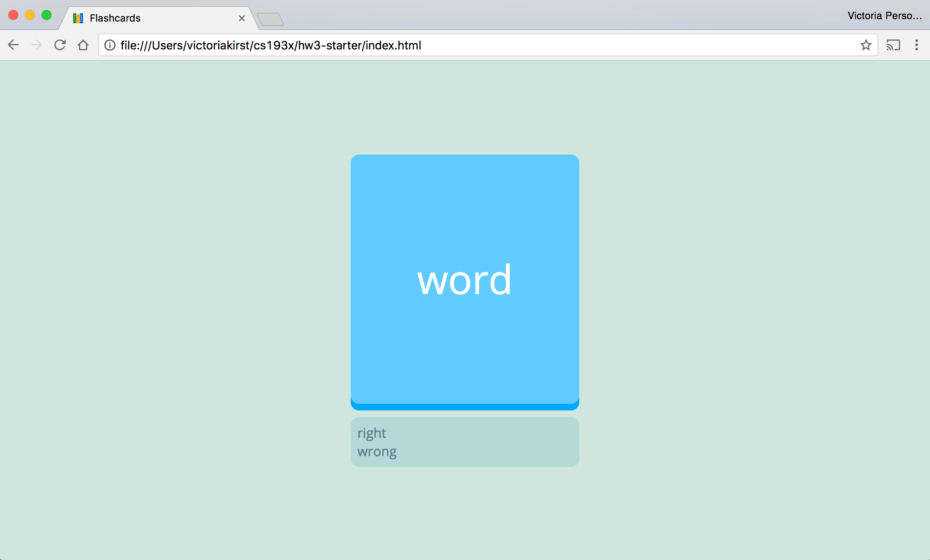This screenshot has height=560, width=930.
Task: Select the address bar URL
Action: [x=271, y=45]
